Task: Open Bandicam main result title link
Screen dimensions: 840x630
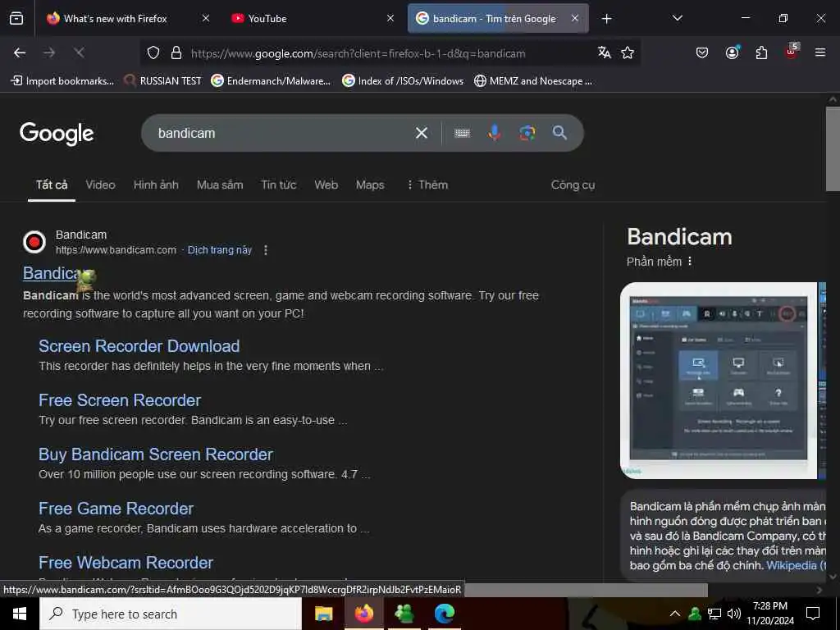Action: [x=58, y=273]
